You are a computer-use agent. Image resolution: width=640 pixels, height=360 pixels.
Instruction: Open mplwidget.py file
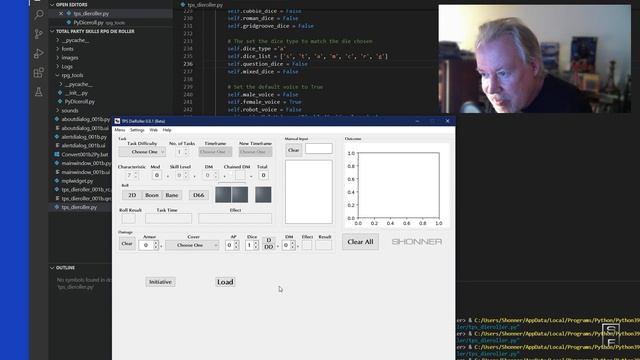(77, 180)
